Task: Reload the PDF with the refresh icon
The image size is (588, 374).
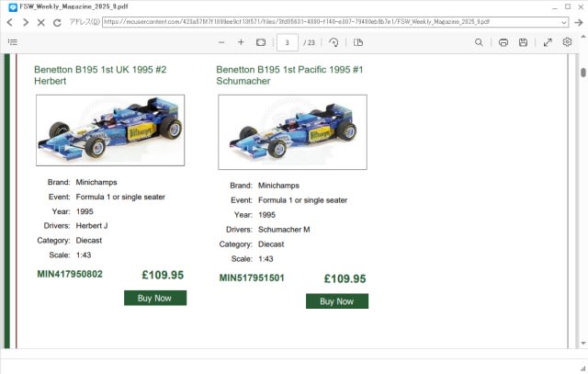Action: (x=57, y=22)
